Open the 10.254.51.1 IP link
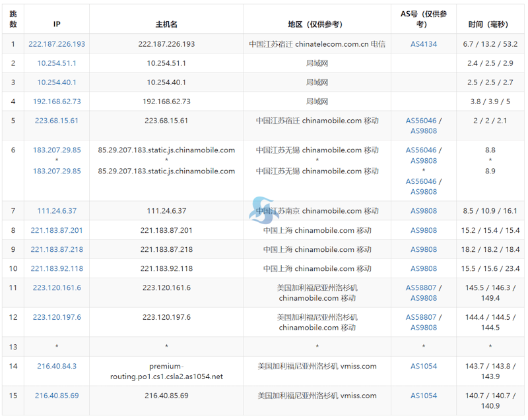The image size is (528, 420). [57, 63]
